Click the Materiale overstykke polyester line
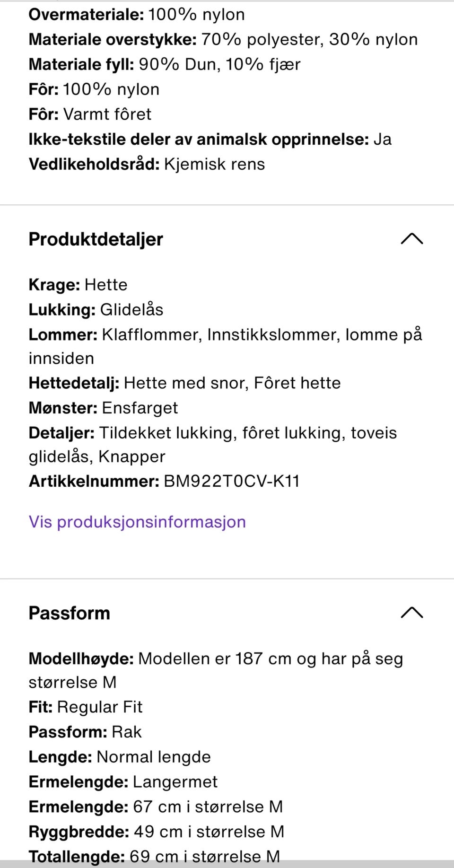 [x=223, y=40]
